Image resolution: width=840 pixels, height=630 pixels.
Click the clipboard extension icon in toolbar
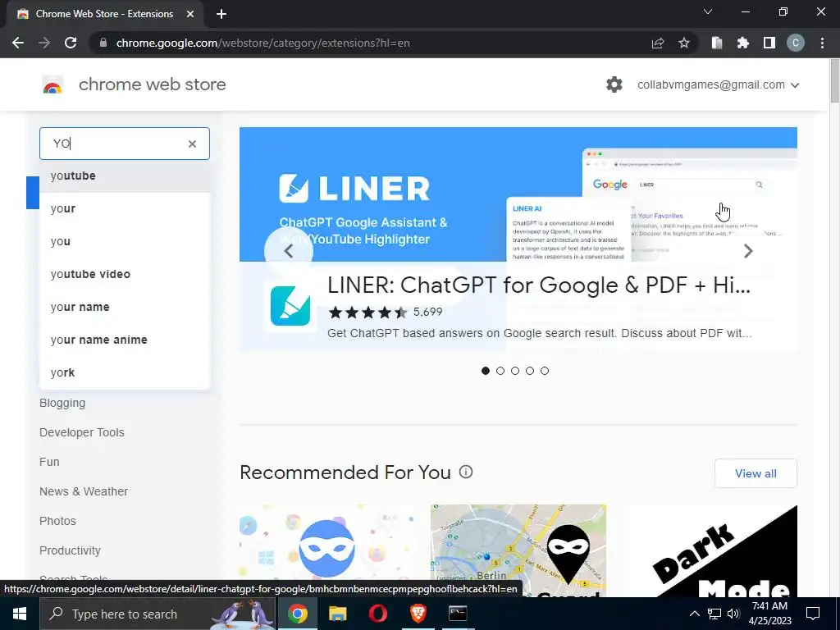click(x=717, y=43)
